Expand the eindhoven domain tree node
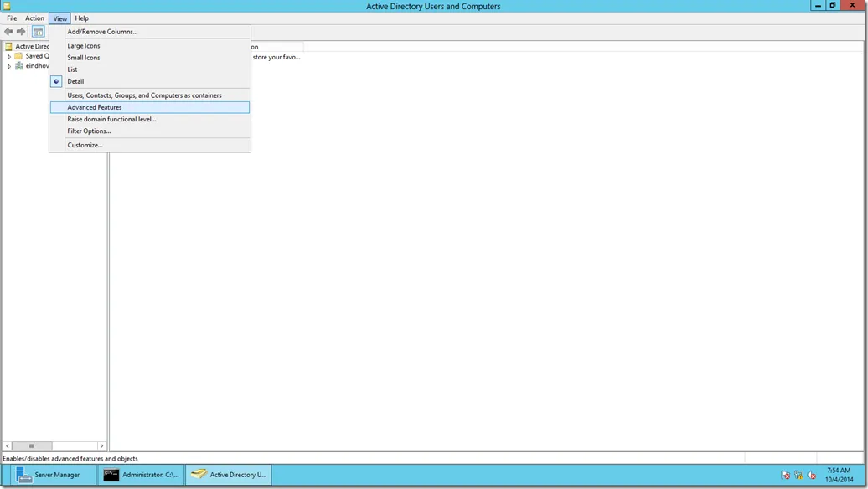The width and height of the screenshot is (868, 489). tap(9, 66)
